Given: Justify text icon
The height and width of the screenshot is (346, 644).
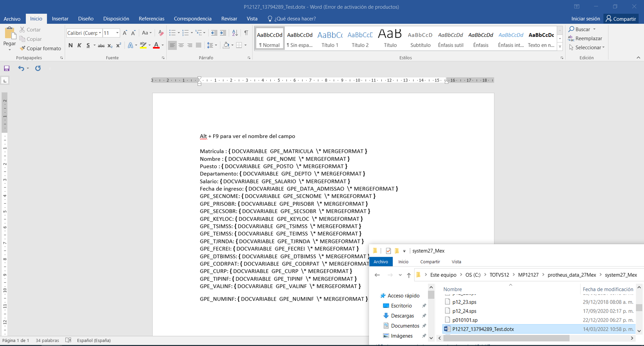Looking at the screenshot, I should [199, 45].
